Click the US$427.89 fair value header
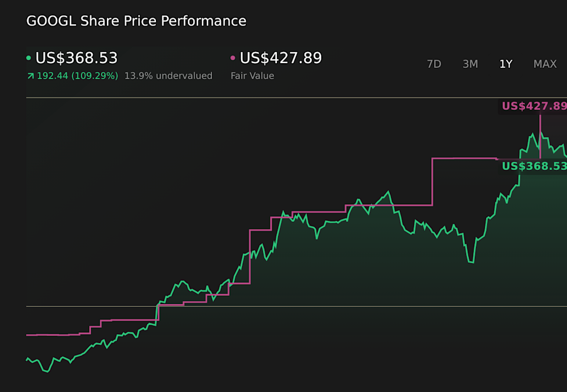This screenshot has width=567, height=392. [x=281, y=58]
